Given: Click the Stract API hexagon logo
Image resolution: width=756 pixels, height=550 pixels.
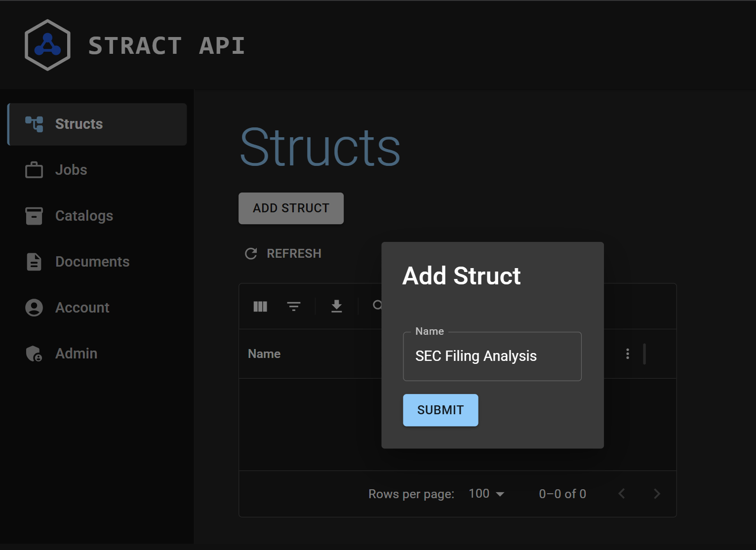Looking at the screenshot, I should tap(47, 45).
